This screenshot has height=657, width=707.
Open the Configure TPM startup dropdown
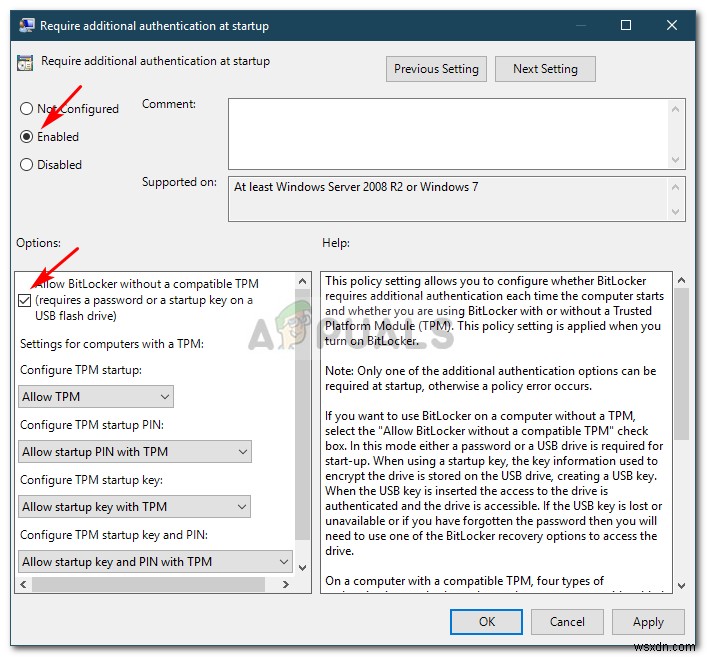click(x=96, y=397)
